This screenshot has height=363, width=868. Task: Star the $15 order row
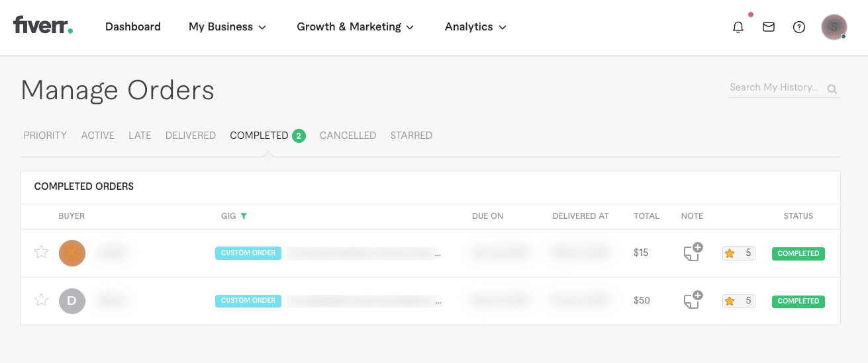click(x=41, y=252)
